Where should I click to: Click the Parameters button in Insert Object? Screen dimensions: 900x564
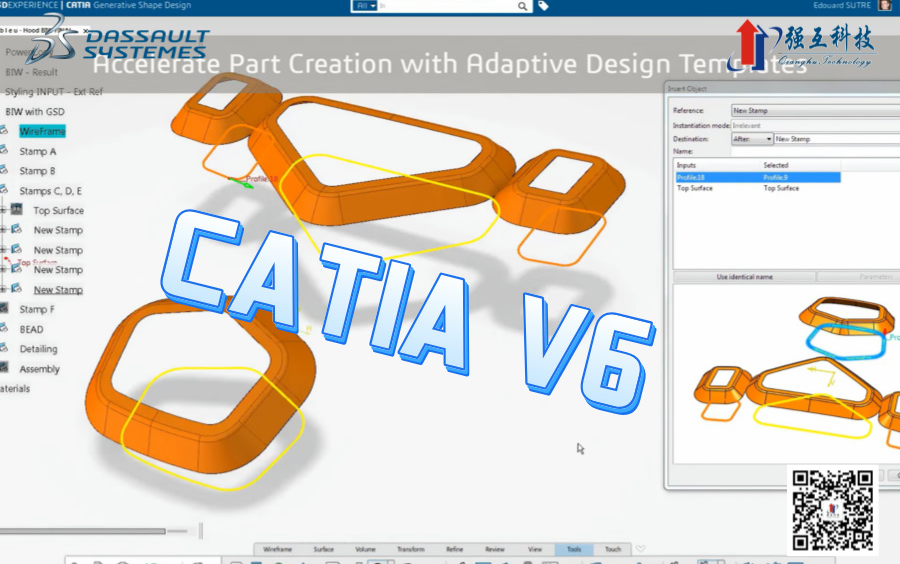(x=859, y=277)
